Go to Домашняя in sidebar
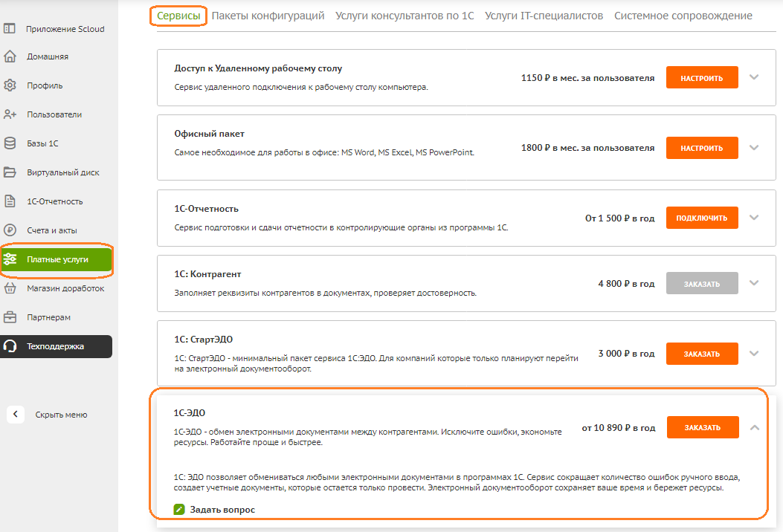 click(48, 57)
